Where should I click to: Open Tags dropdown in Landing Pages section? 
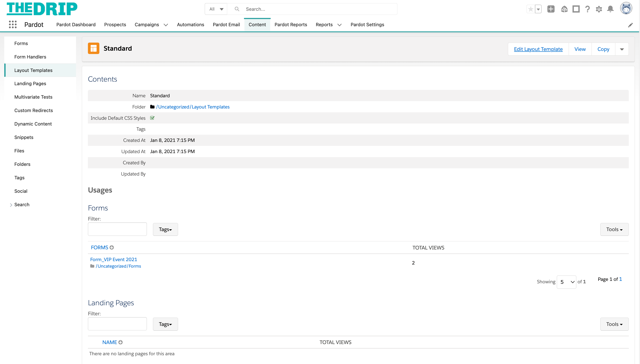(x=165, y=324)
